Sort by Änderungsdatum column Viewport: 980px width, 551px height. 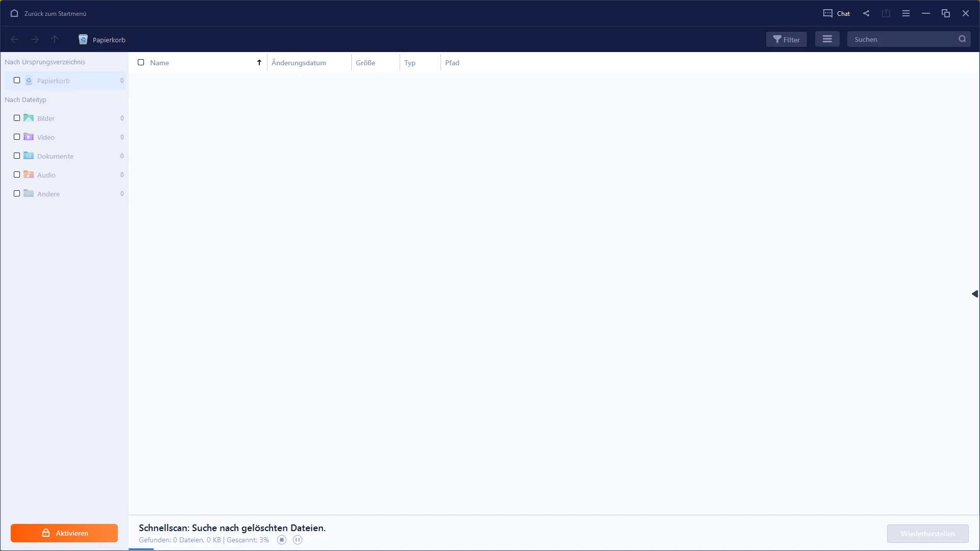coord(299,63)
